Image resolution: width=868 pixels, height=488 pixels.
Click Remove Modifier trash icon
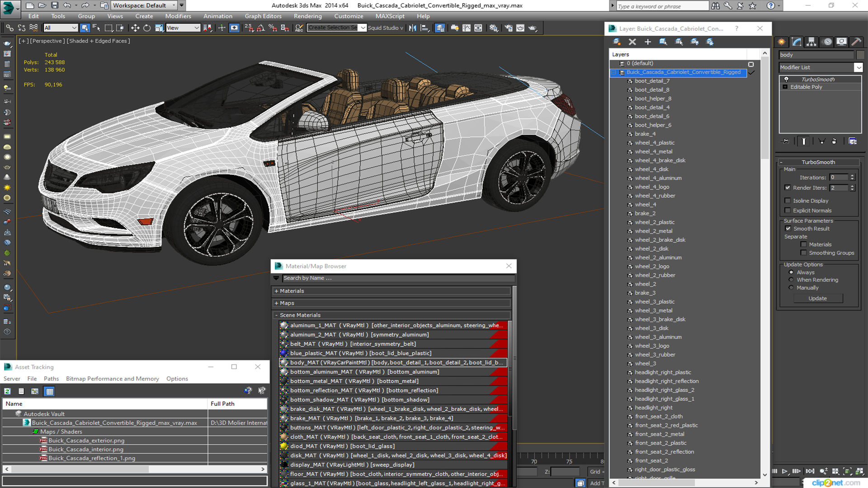click(x=834, y=141)
